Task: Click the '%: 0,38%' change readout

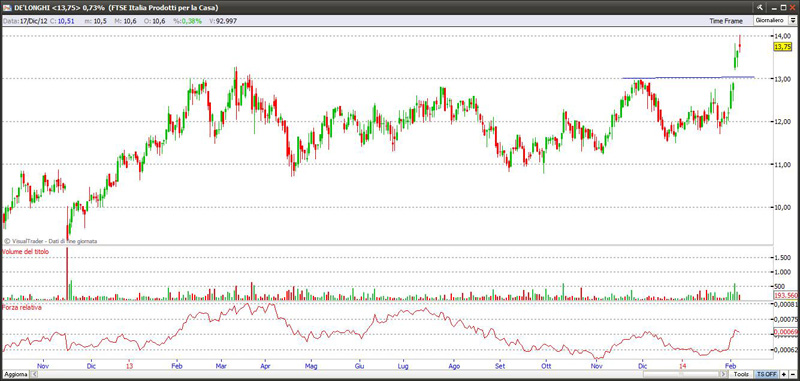Action: coord(188,21)
